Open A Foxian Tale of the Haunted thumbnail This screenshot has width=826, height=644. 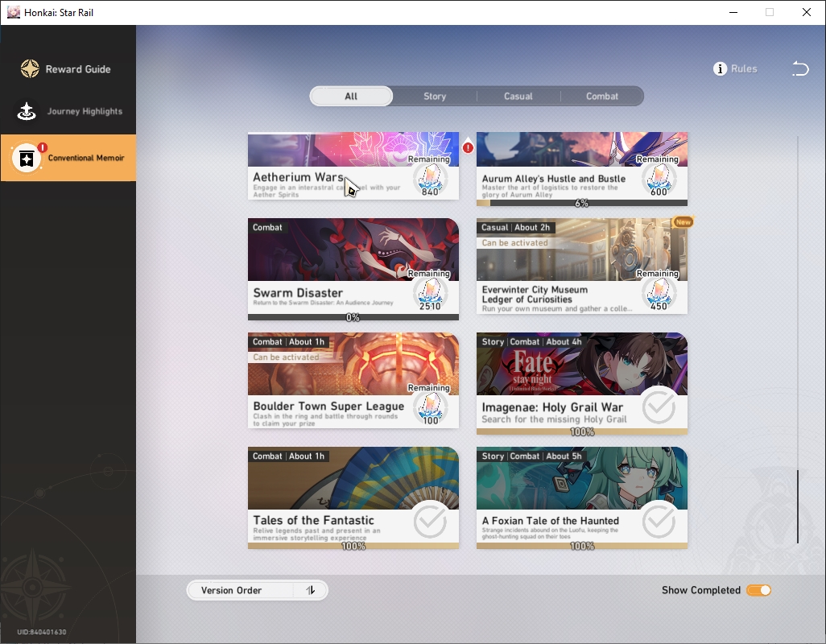(x=581, y=478)
